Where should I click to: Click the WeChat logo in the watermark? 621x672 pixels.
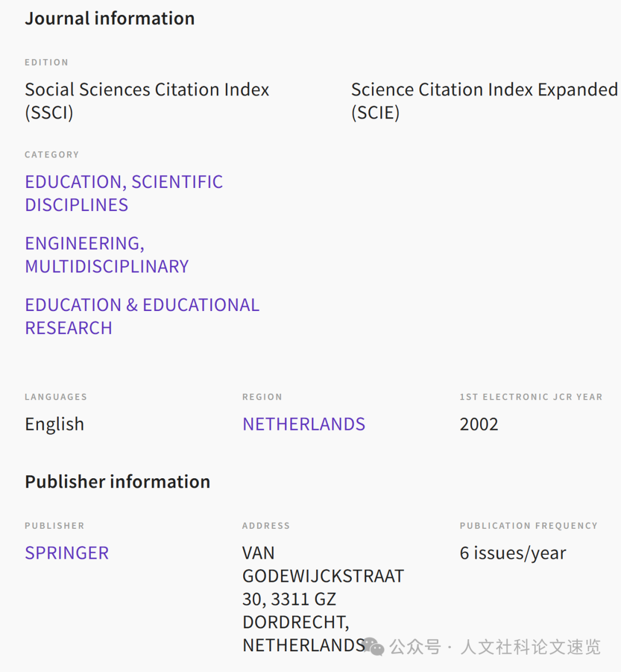click(374, 646)
